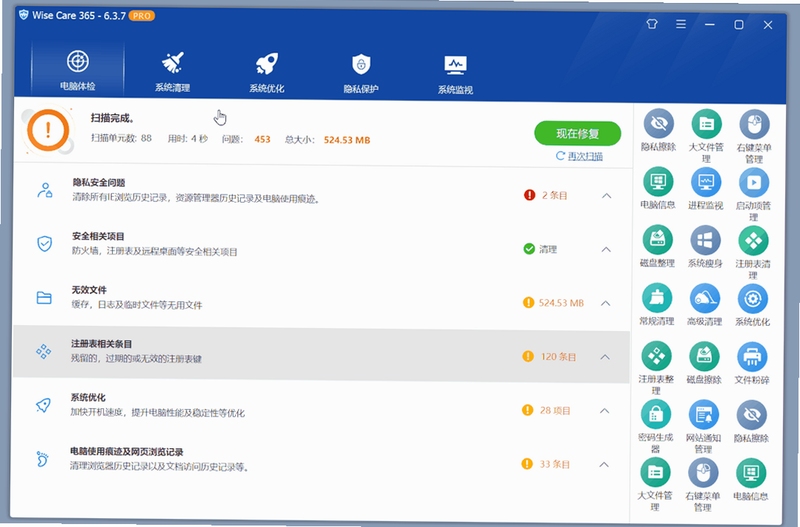Viewport: 800px width, 527px height.
Task: Click the person-lock icon for 隐私安全问题
Action: (x=45, y=190)
